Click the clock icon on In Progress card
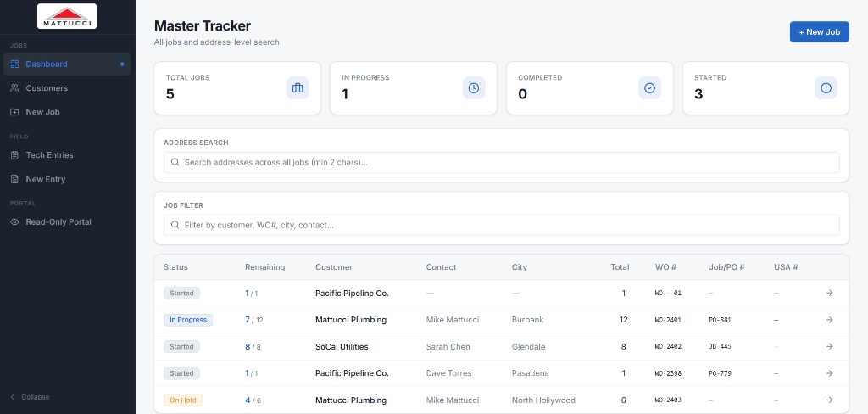 (474, 88)
